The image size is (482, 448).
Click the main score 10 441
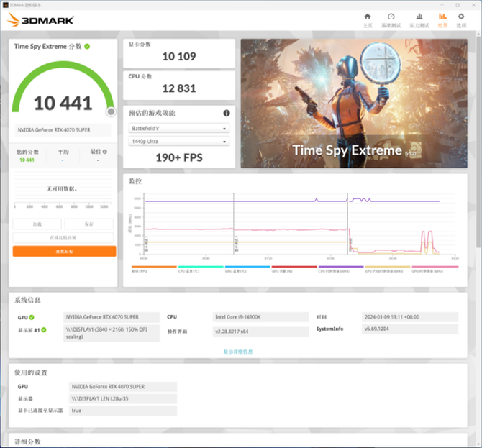click(63, 103)
